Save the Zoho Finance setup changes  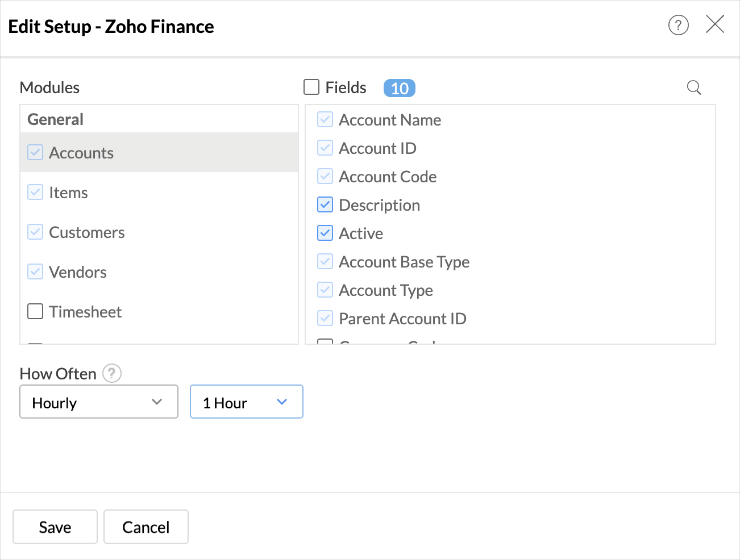pos(55,526)
